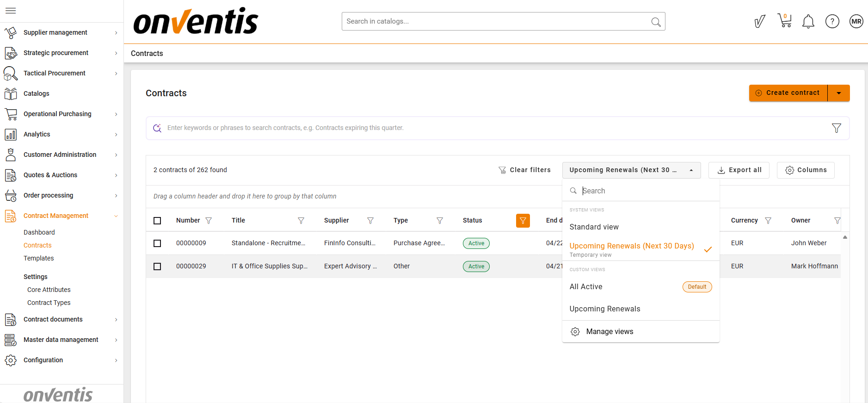
Task: Click the active orange Status filter icon
Action: [523, 221]
